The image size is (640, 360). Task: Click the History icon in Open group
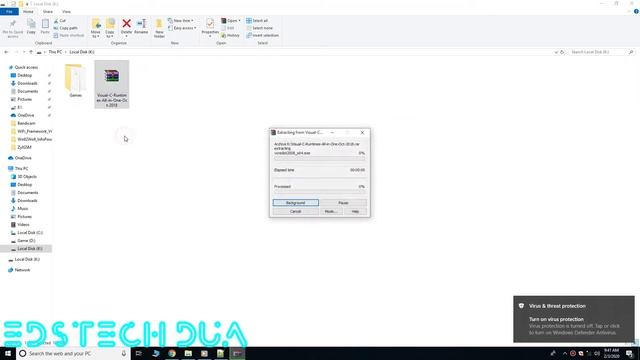[230, 36]
